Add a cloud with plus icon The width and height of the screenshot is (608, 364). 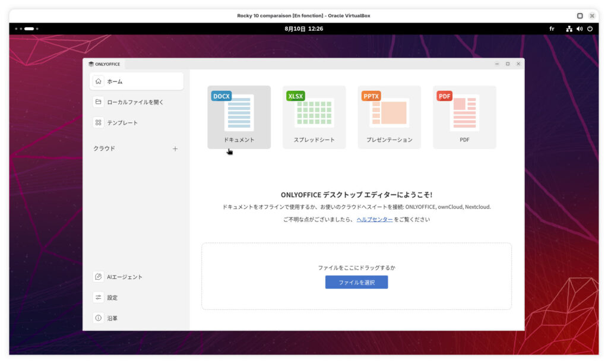coord(175,149)
